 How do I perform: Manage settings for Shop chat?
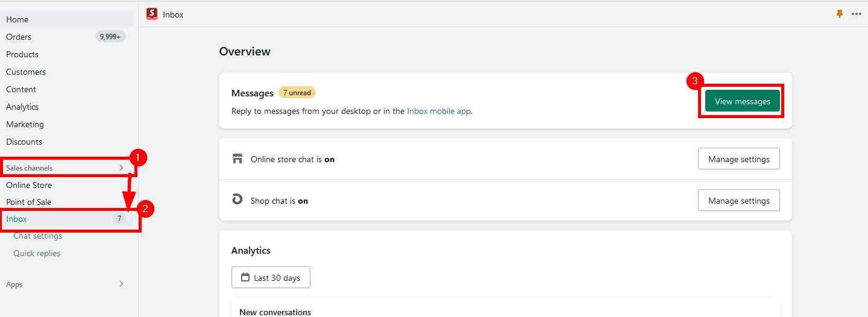[738, 201]
